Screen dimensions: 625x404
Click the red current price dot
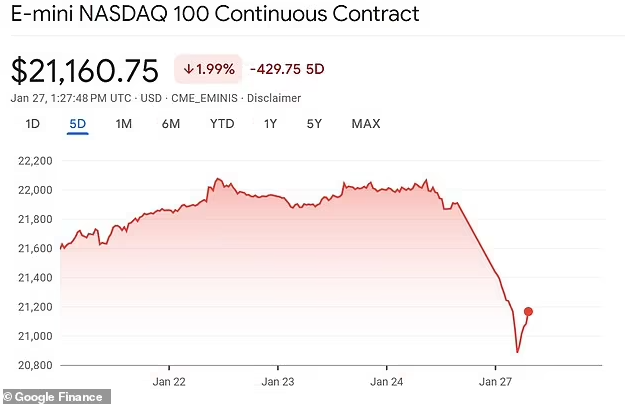pyautogui.click(x=528, y=312)
